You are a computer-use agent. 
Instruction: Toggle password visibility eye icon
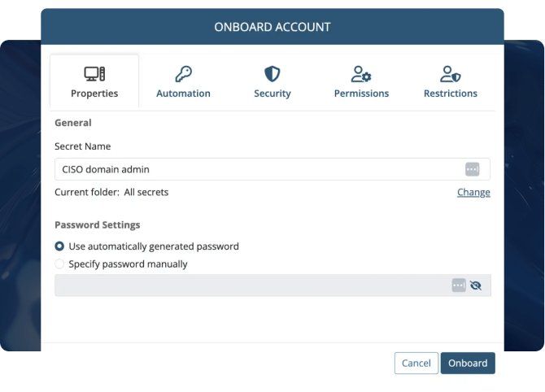tap(476, 285)
